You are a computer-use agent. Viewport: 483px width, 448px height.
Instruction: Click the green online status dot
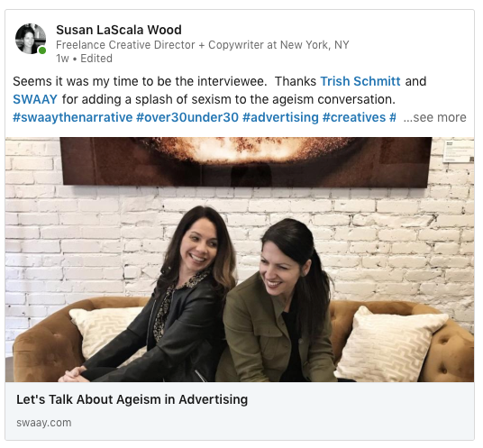click(x=42, y=50)
